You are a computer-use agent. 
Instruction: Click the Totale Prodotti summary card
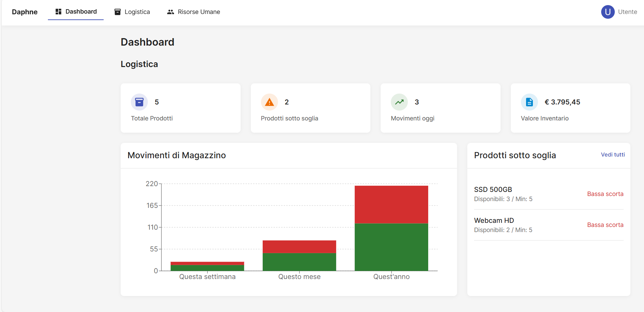pyautogui.click(x=180, y=108)
